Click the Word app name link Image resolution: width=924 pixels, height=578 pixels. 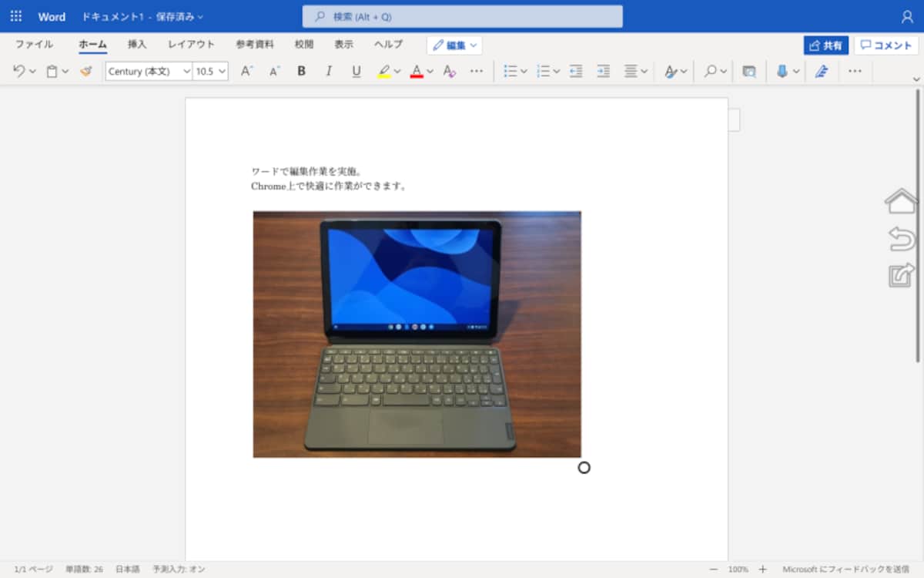[x=52, y=16]
